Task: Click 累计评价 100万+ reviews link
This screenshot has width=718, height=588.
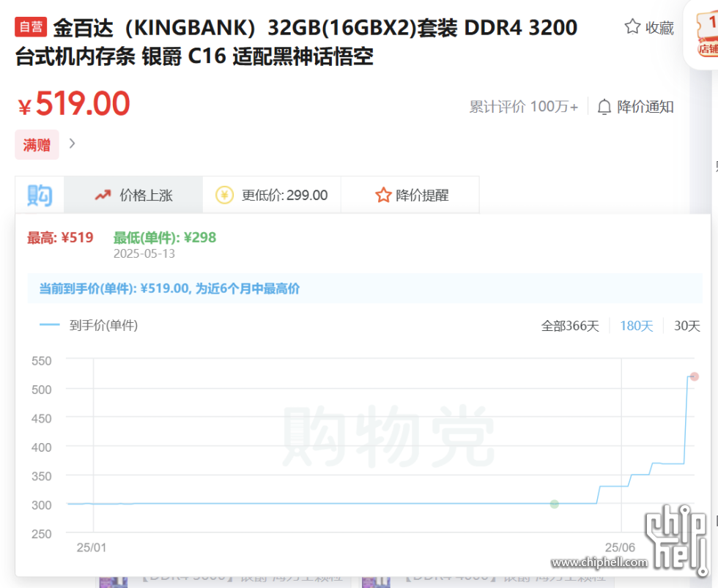Action: pos(523,107)
